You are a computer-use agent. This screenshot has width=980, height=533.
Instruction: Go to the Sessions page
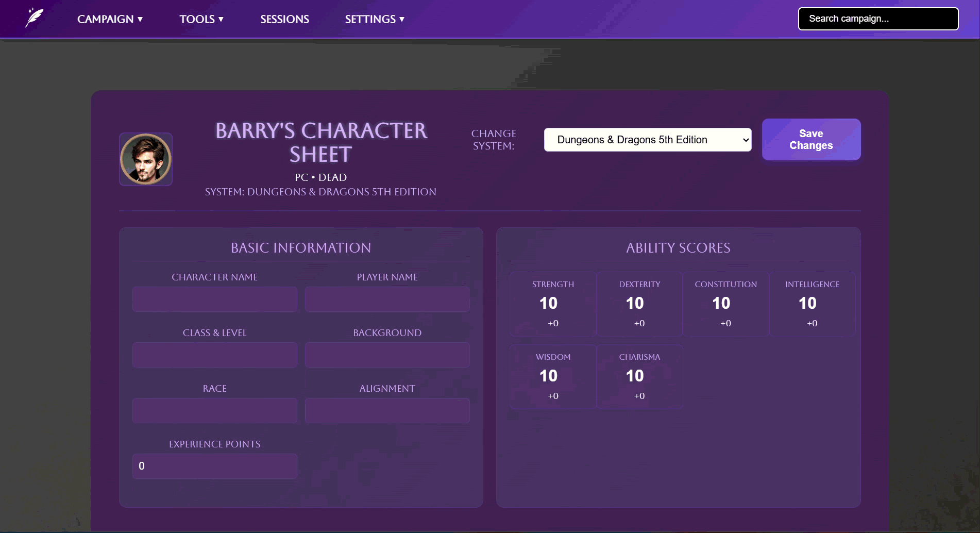[284, 19]
